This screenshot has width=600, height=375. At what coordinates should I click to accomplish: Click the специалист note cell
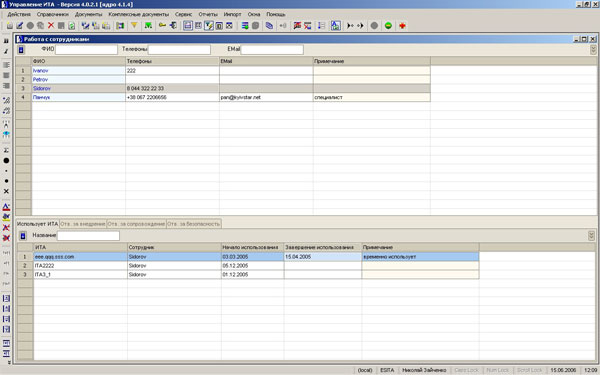click(x=372, y=97)
